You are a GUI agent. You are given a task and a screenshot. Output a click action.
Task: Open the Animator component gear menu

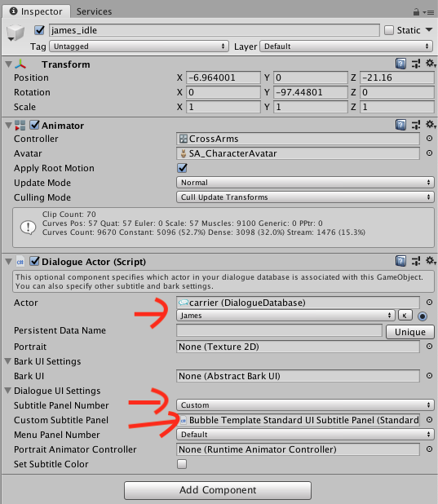pos(431,125)
